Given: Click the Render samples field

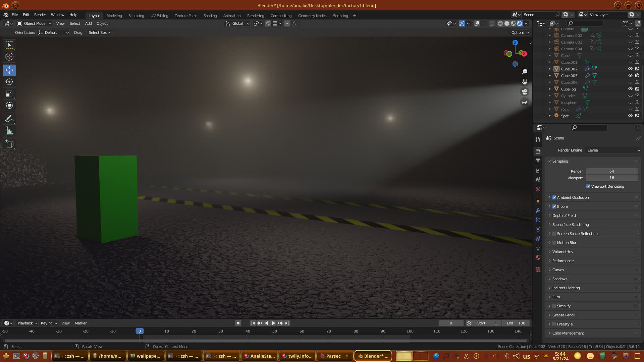Looking at the screenshot, I should 611,171.
